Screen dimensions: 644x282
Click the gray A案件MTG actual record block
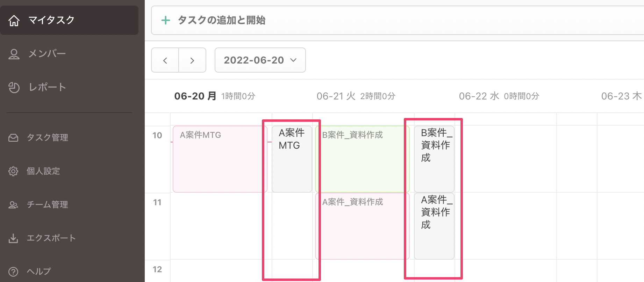292,159
